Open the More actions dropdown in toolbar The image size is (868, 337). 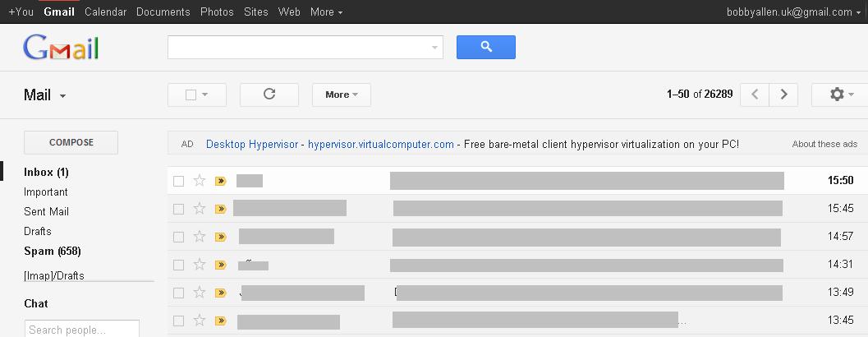coord(342,95)
